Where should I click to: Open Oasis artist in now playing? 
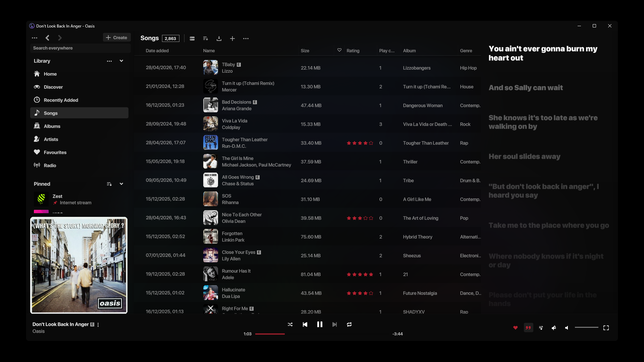(x=39, y=331)
